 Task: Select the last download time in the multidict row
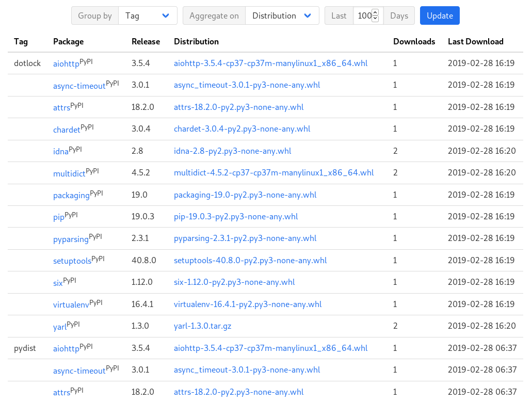[x=482, y=173]
